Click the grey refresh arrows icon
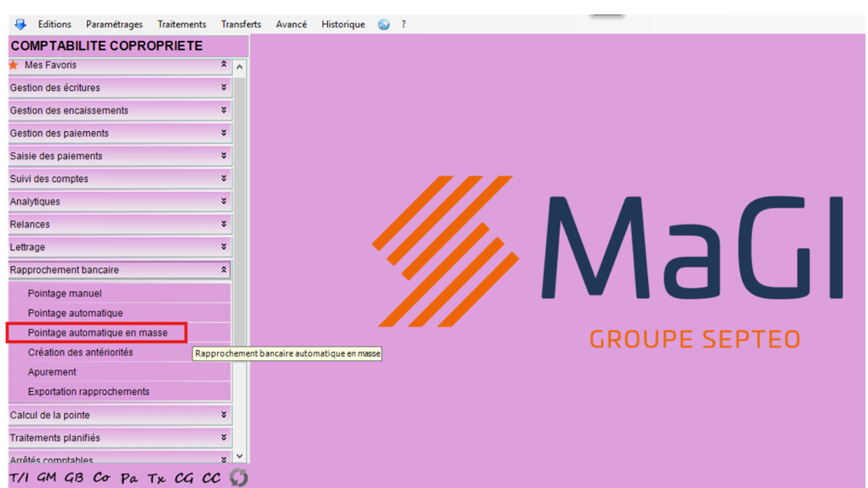 [239, 478]
